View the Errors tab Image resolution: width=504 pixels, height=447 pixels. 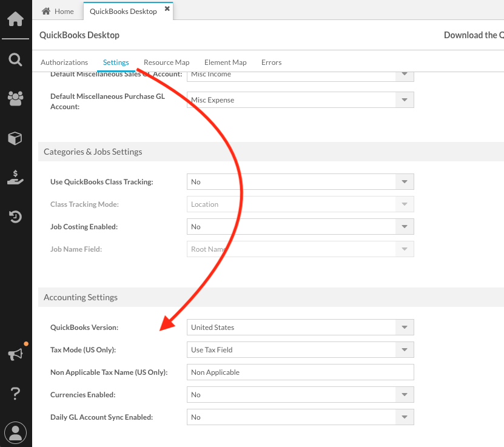coord(271,62)
